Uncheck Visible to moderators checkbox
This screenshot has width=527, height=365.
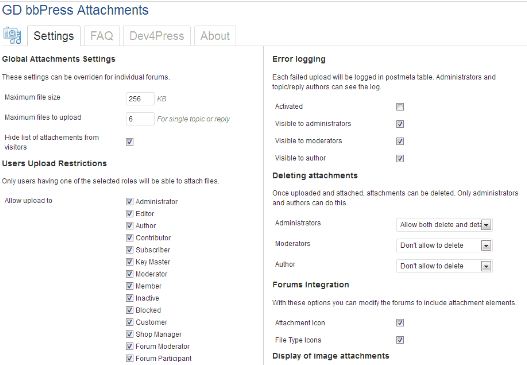[x=400, y=141]
